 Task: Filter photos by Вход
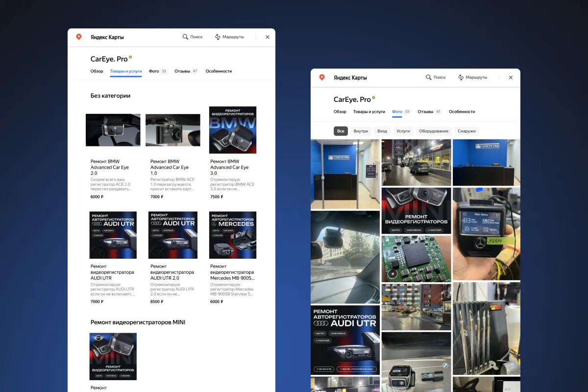tap(382, 131)
